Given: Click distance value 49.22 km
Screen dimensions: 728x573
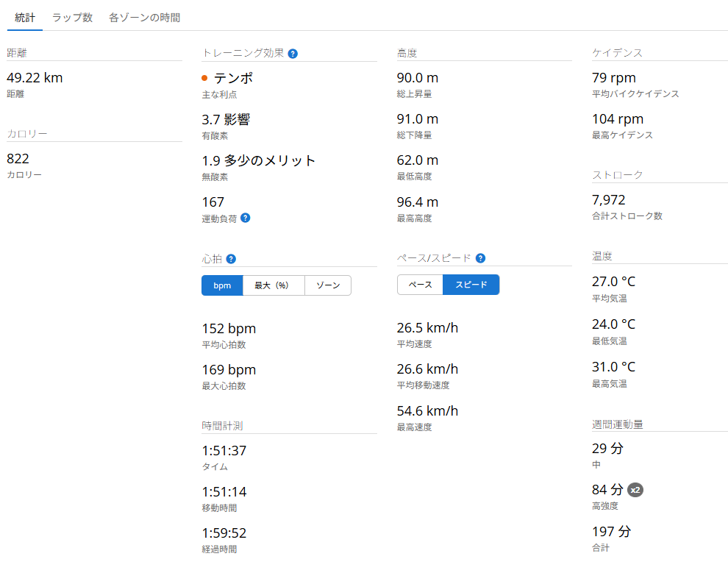Looking at the screenshot, I should [x=35, y=77].
